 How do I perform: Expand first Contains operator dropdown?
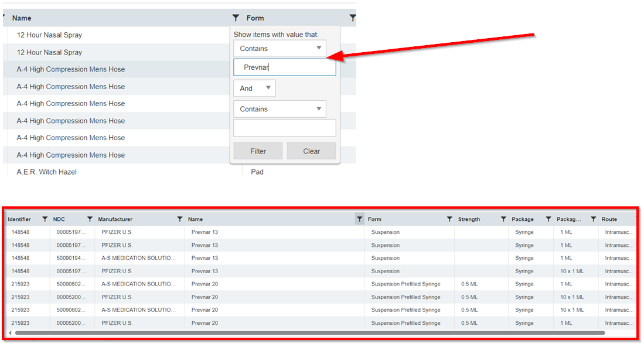280,49
